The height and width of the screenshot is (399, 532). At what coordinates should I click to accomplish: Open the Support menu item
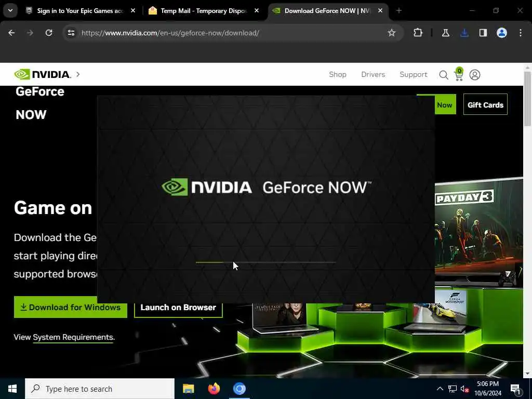[x=413, y=75]
